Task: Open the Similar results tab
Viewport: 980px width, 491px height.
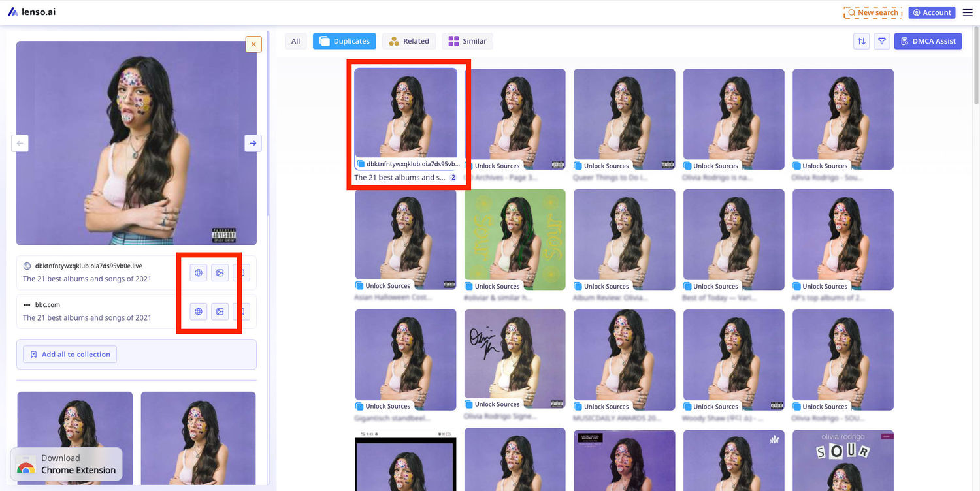Action: click(x=468, y=41)
